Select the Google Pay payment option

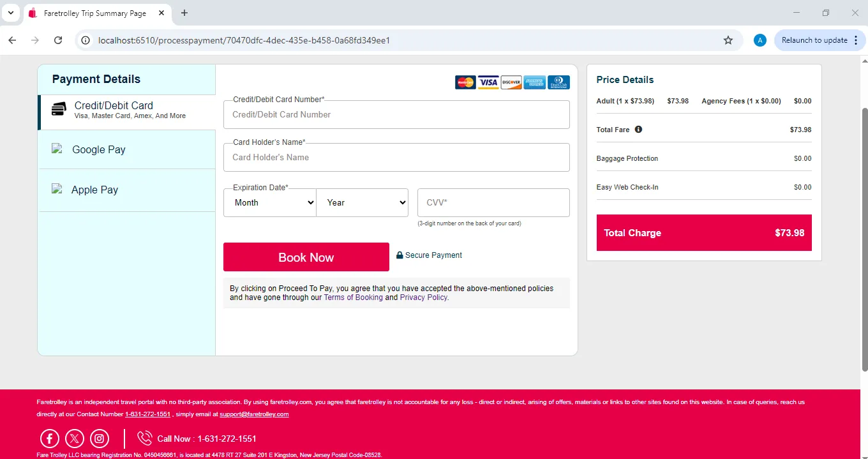127,149
